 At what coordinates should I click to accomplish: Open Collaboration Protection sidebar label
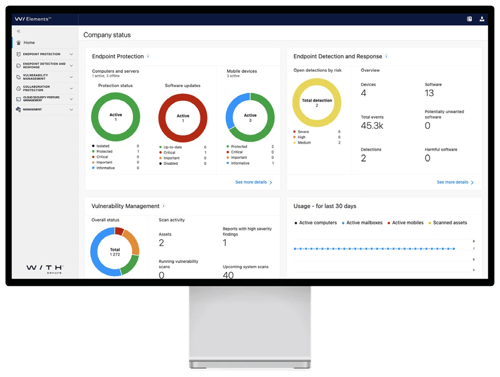(x=36, y=88)
